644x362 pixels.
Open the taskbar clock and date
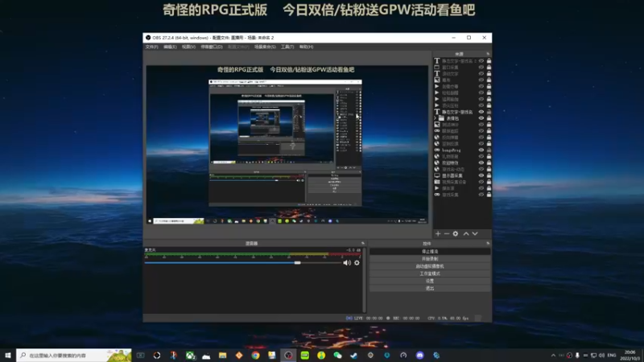point(630,356)
